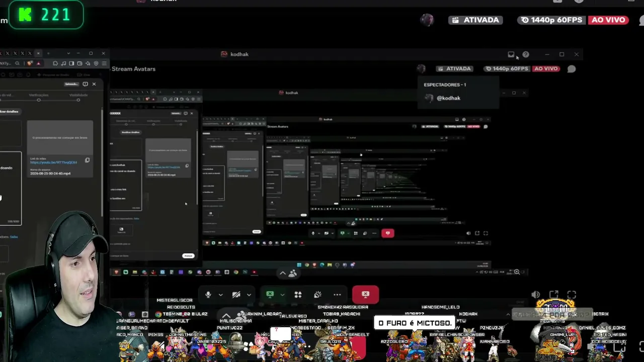The image size is (644, 362).
Task: Open the help question mark icon
Action: click(526, 54)
